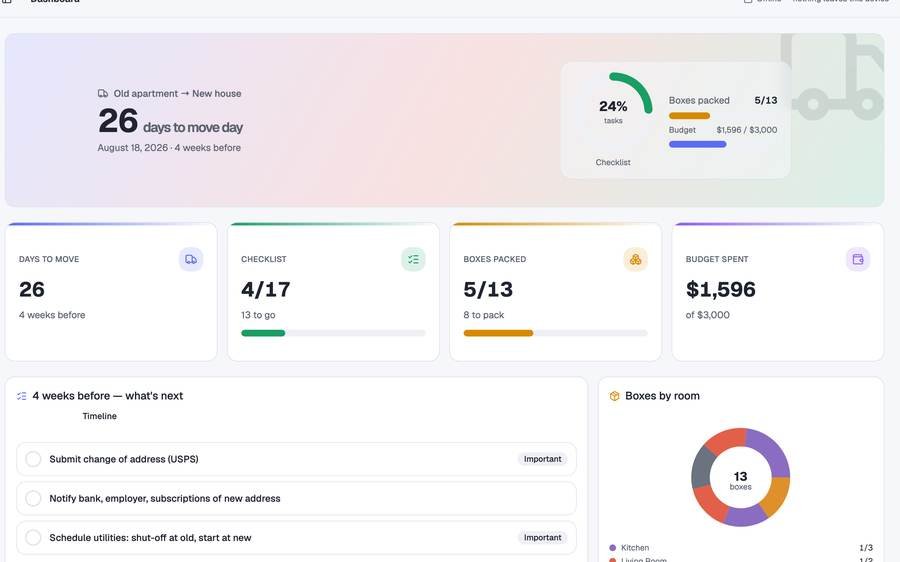Screen dimensions: 900x562
Task: Check off Submit change of address (USPS)
Action: point(33,459)
